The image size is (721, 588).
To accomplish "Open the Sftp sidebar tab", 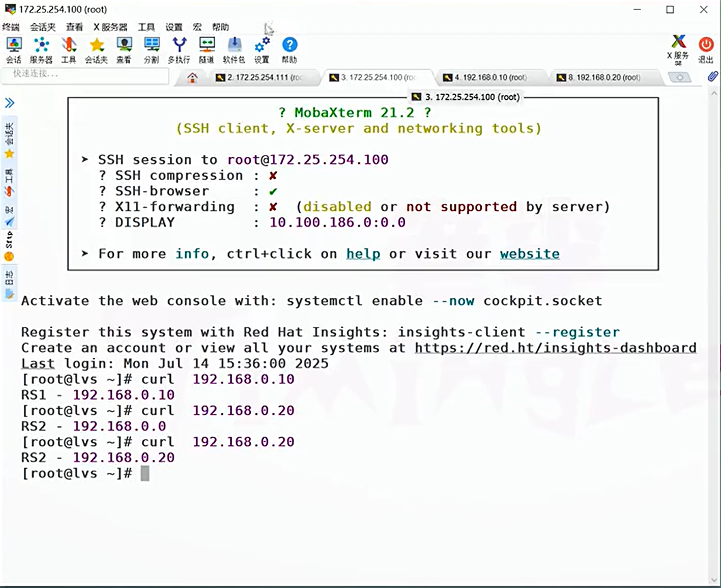I will (x=9, y=246).
